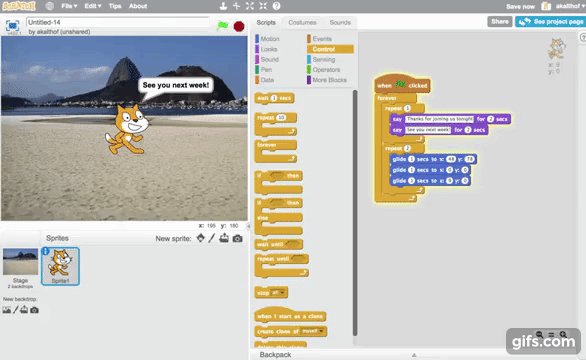This screenshot has width=586, height=360.
Task: Paint a new backdrop
Action: point(16,310)
